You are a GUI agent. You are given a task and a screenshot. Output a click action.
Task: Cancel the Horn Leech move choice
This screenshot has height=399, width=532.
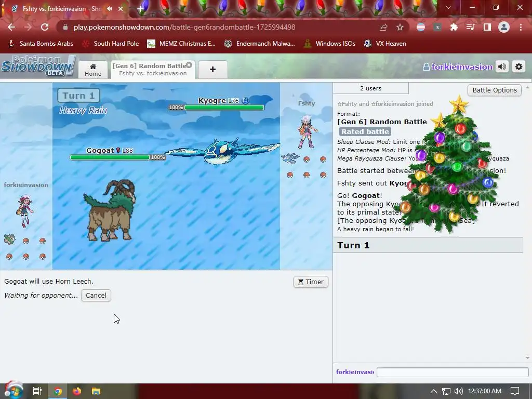tap(96, 296)
